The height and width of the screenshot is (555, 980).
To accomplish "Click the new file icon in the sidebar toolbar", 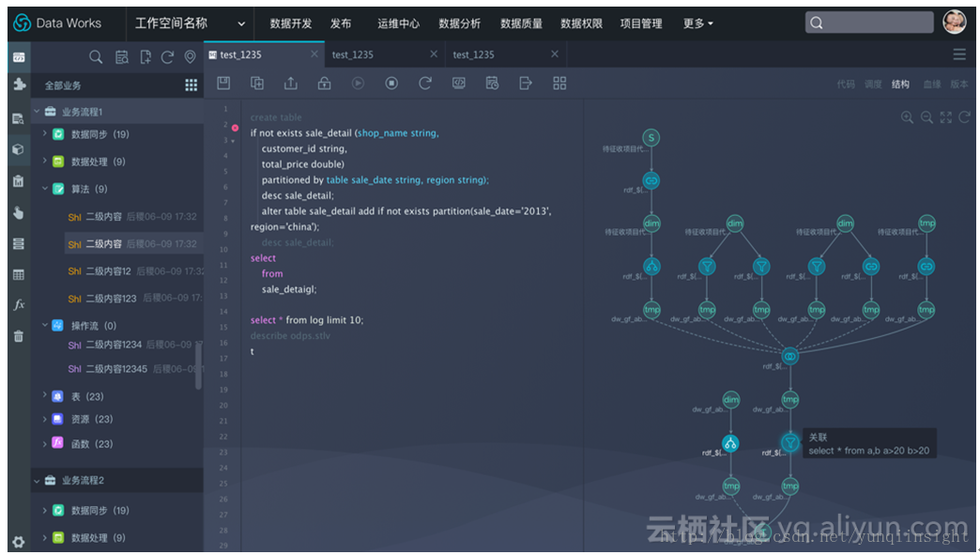I will [145, 57].
